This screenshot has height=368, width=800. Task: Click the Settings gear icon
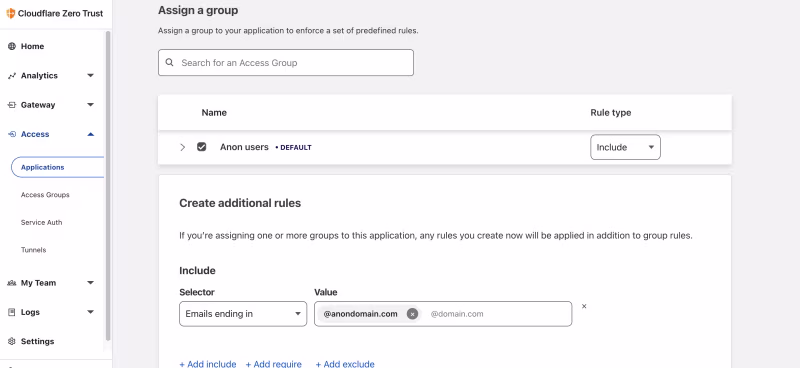tap(12, 341)
